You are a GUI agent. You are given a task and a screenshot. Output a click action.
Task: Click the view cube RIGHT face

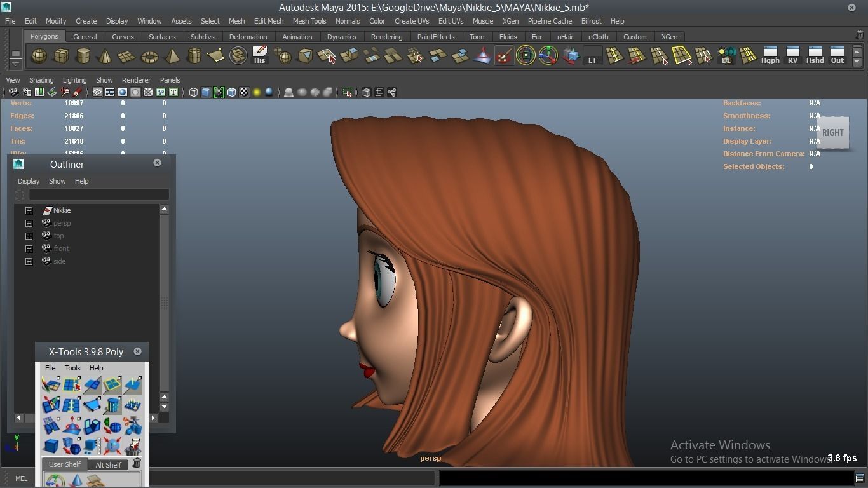(x=832, y=133)
